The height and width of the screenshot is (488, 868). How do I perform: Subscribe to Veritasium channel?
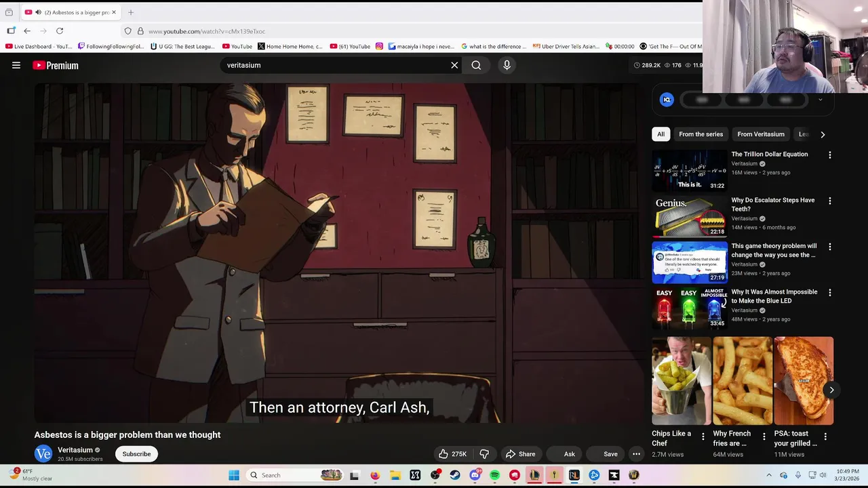pos(136,454)
